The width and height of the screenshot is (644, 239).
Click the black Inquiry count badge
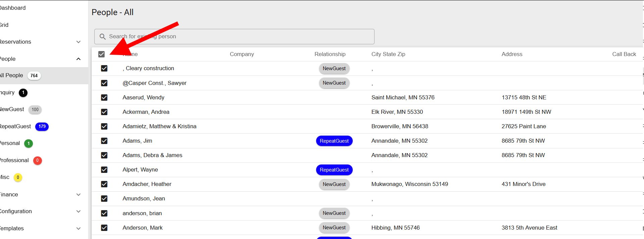click(x=23, y=93)
